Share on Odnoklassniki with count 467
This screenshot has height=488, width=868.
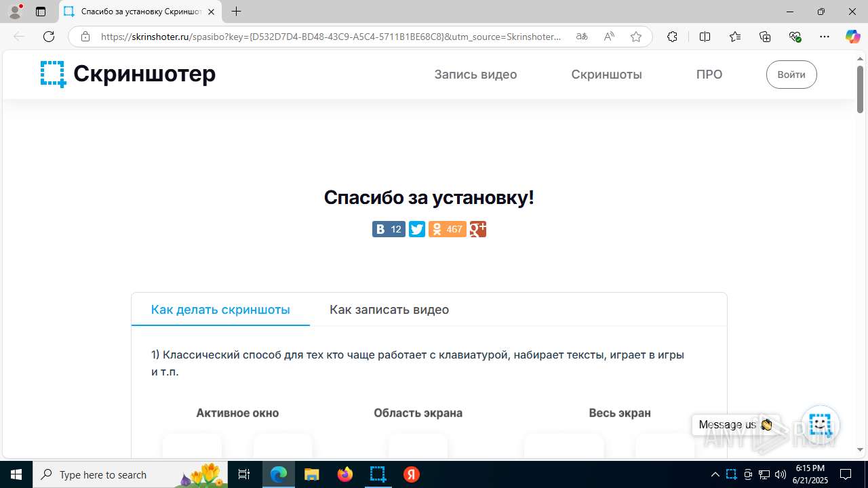448,229
